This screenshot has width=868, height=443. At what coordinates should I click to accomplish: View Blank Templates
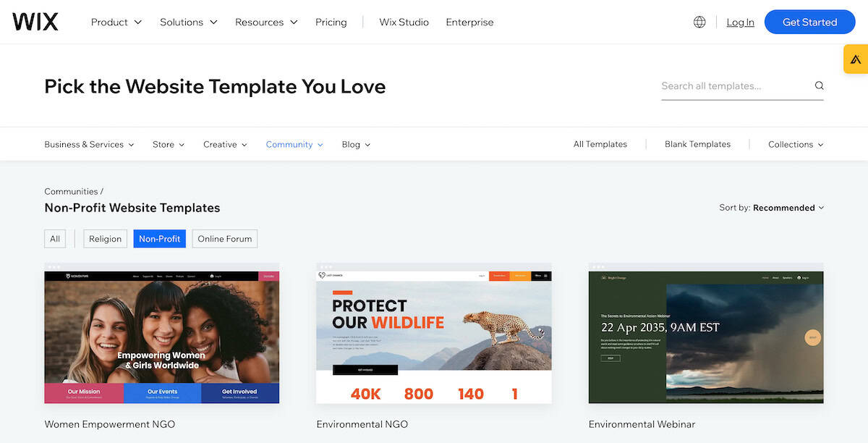pyautogui.click(x=697, y=143)
